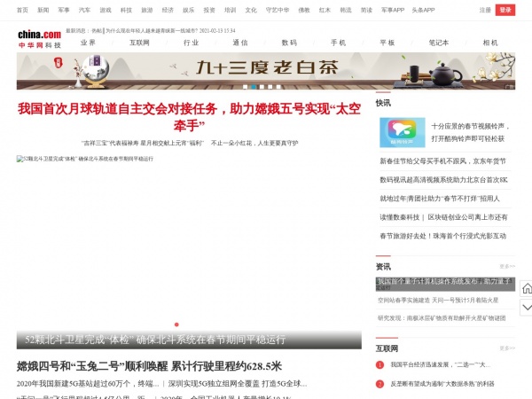Image resolution: width=532 pixels, height=399 pixels.
Task: Open 红木 in the top navigation
Action: tap(325, 10)
